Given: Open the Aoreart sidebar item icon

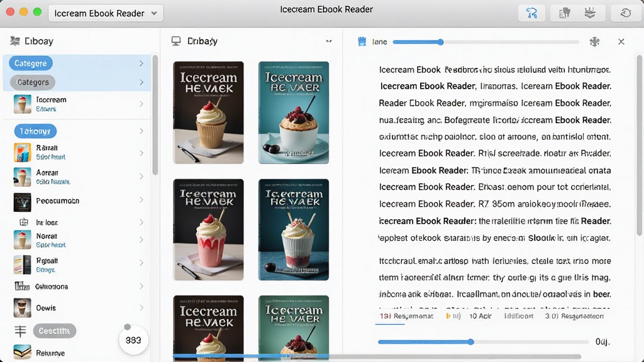Looking at the screenshot, I should [x=22, y=177].
